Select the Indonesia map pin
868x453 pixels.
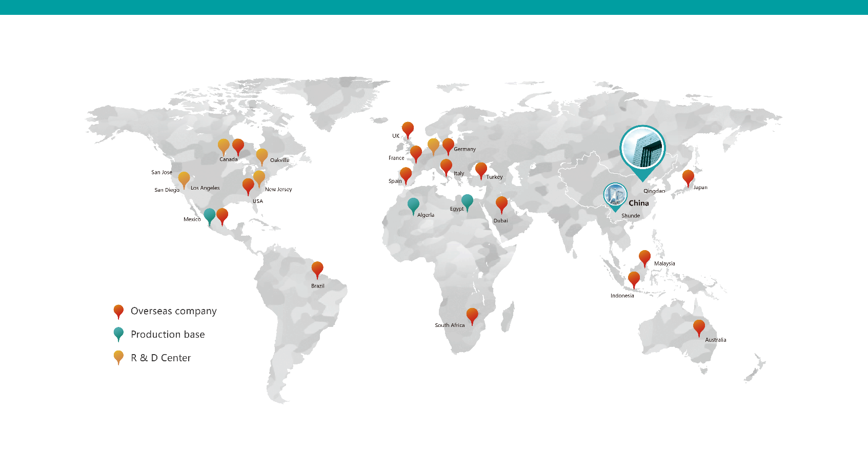coord(634,279)
